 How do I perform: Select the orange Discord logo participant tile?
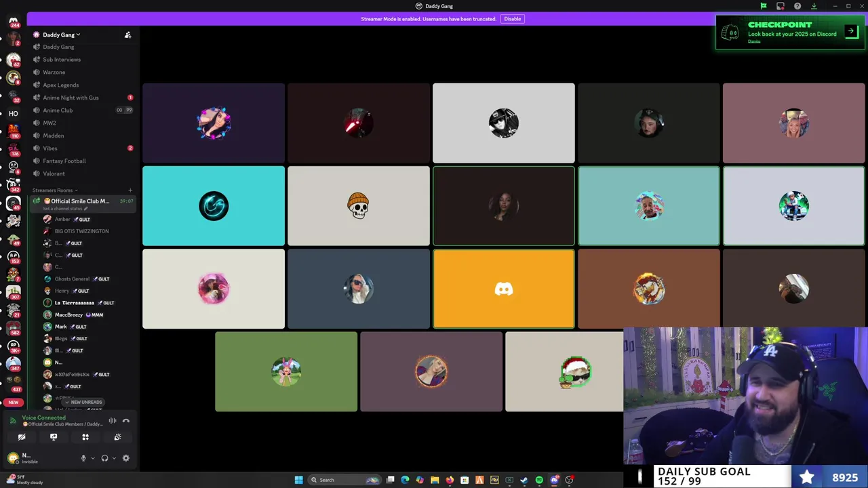tap(504, 289)
